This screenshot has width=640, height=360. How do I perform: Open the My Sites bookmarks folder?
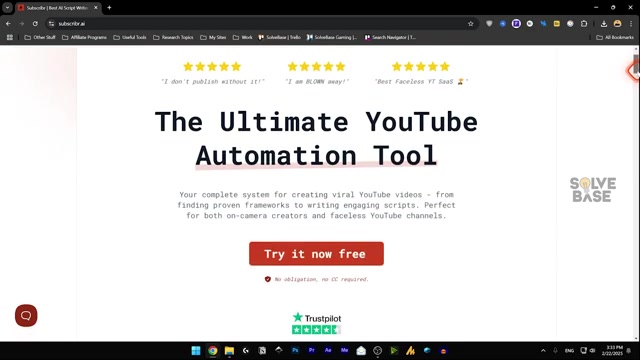pyautogui.click(x=213, y=37)
